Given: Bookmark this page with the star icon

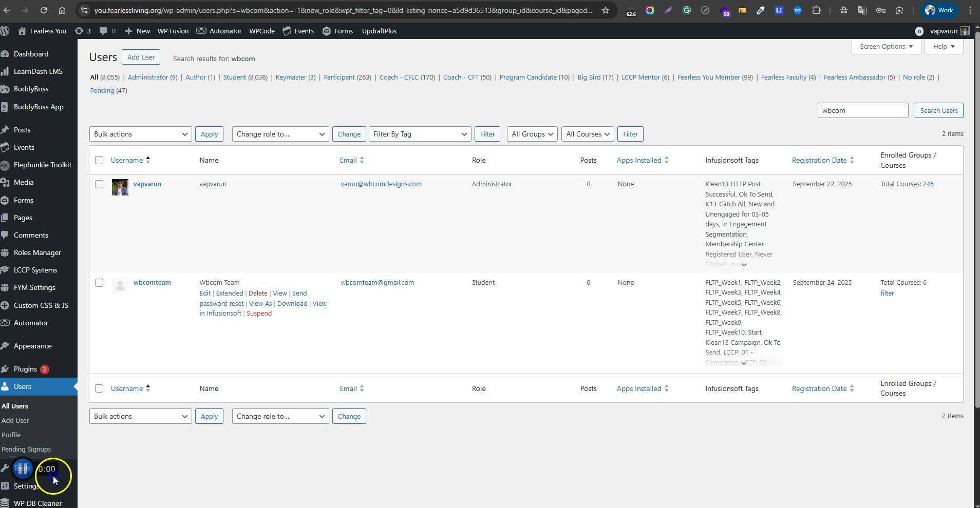Looking at the screenshot, I should tap(606, 10).
